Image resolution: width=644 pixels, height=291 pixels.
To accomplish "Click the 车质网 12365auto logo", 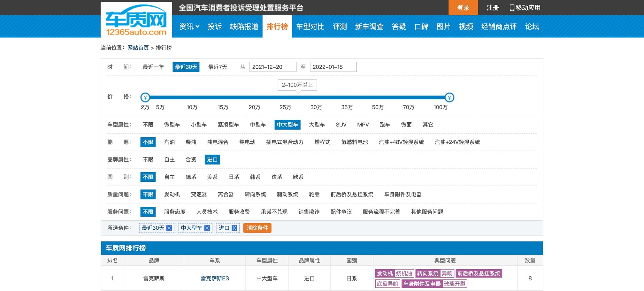I will (x=136, y=20).
